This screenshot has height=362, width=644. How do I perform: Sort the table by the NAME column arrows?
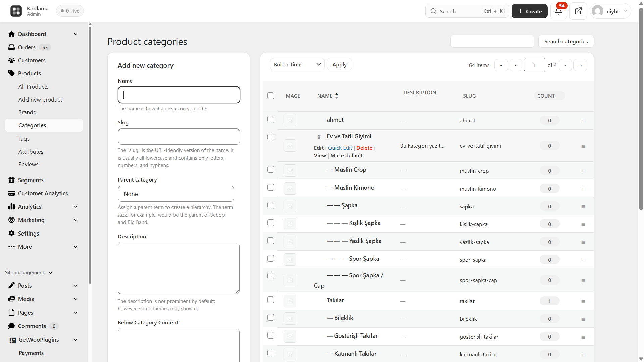337,96
